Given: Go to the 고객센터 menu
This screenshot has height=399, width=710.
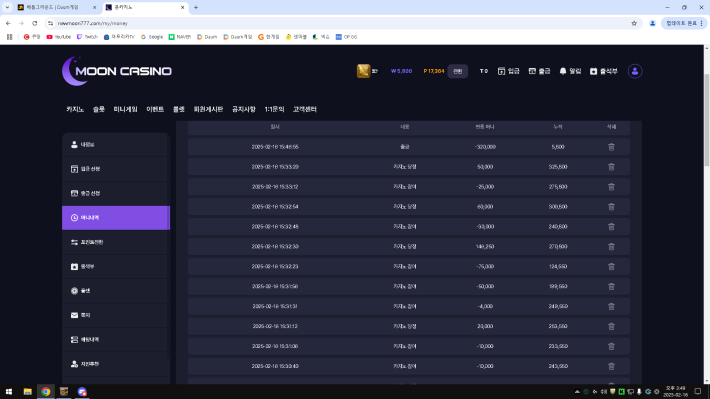Looking at the screenshot, I should (305, 109).
